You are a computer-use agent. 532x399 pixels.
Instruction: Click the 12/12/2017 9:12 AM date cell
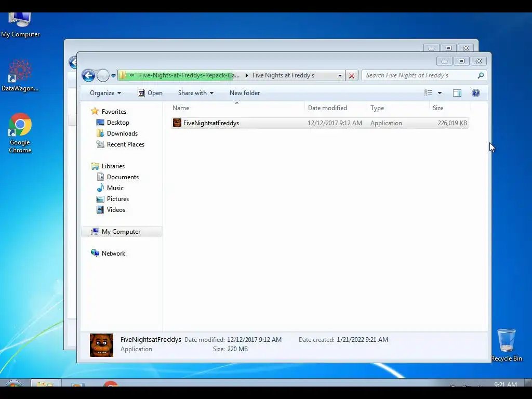(335, 123)
